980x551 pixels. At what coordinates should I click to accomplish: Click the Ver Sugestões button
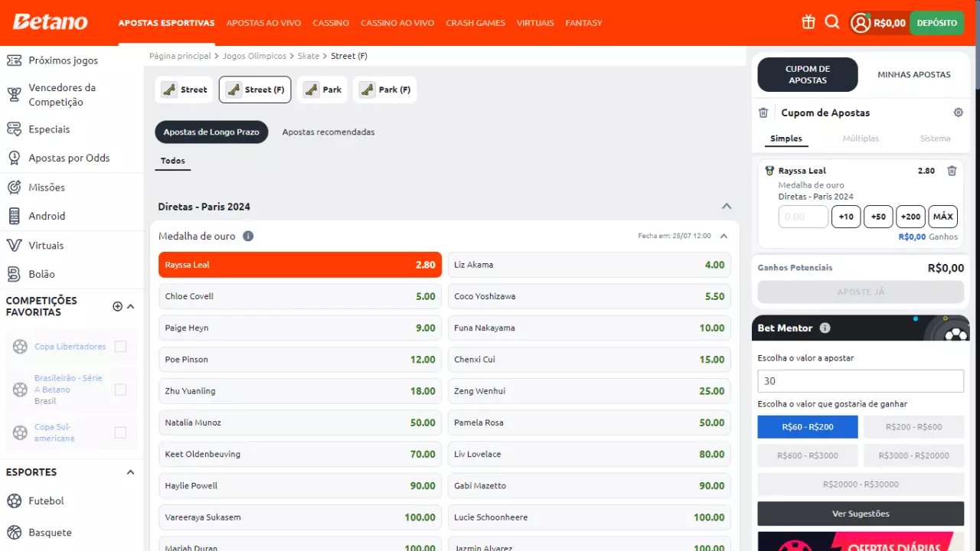pos(861,514)
